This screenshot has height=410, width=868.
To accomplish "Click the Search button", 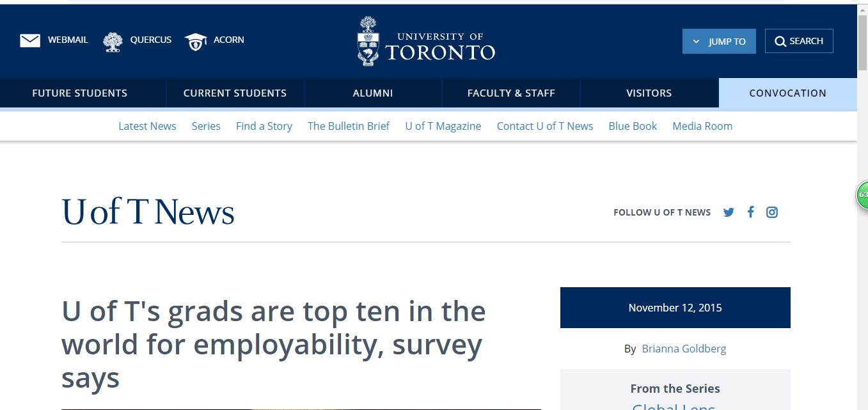I will pos(799,42).
